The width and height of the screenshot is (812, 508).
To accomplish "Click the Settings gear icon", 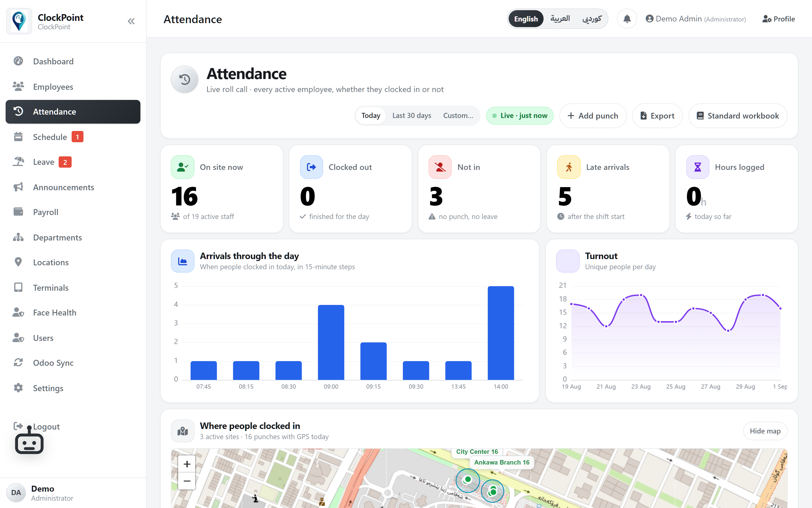I will click(x=18, y=388).
